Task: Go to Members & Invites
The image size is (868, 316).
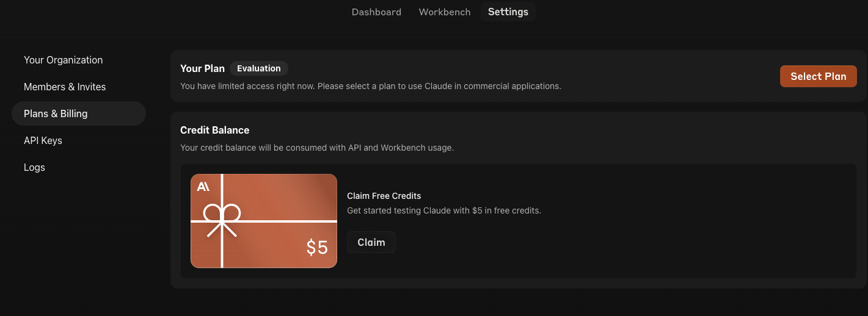Action: click(65, 87)
